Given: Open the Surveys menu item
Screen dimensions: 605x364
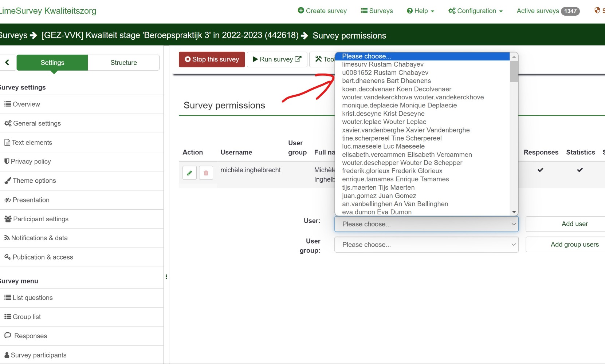Looking at the screenshot, I should (377, 11).
